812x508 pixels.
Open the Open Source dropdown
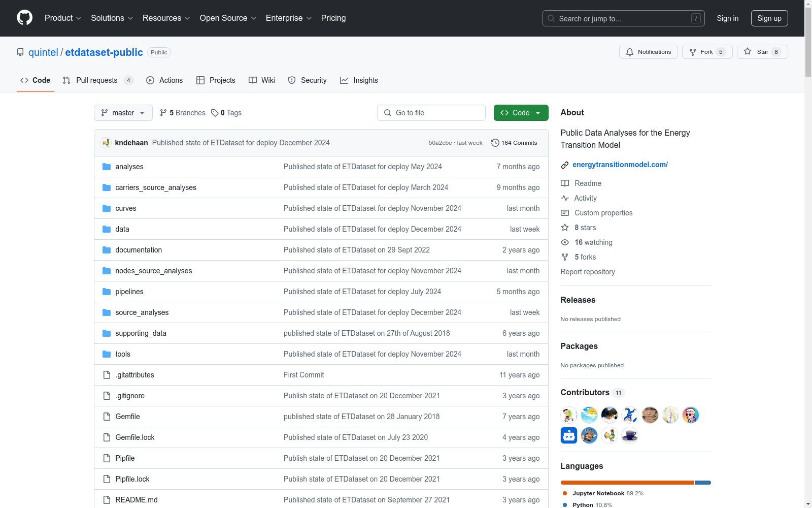tap(228, 18)
